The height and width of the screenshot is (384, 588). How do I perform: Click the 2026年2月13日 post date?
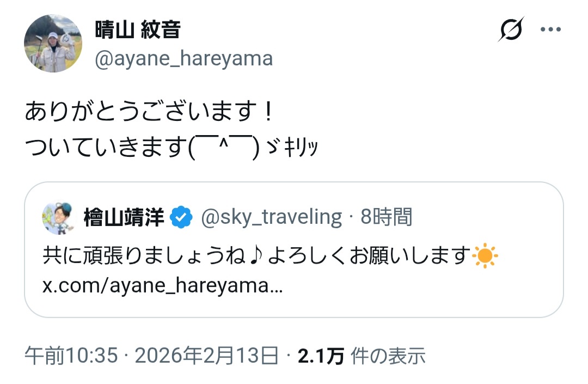coord(206,356)
